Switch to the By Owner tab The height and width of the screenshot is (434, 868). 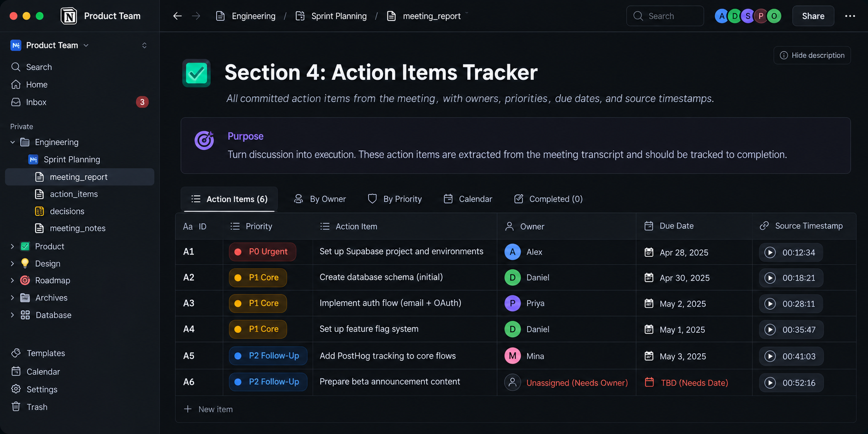tap(320, 199)
